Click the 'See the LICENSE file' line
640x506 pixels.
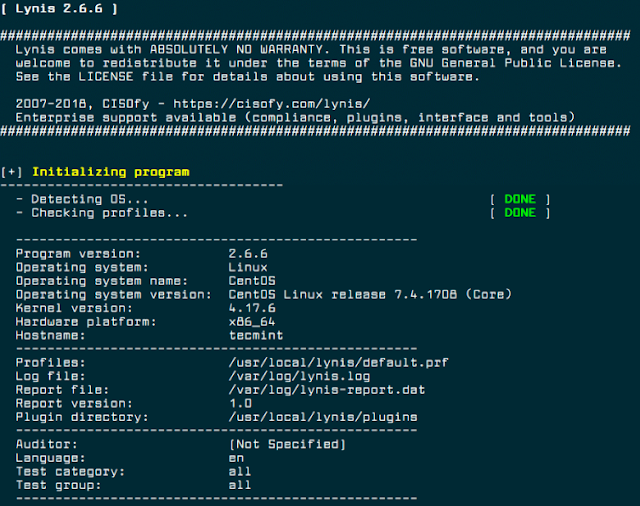tap(247, 77)
